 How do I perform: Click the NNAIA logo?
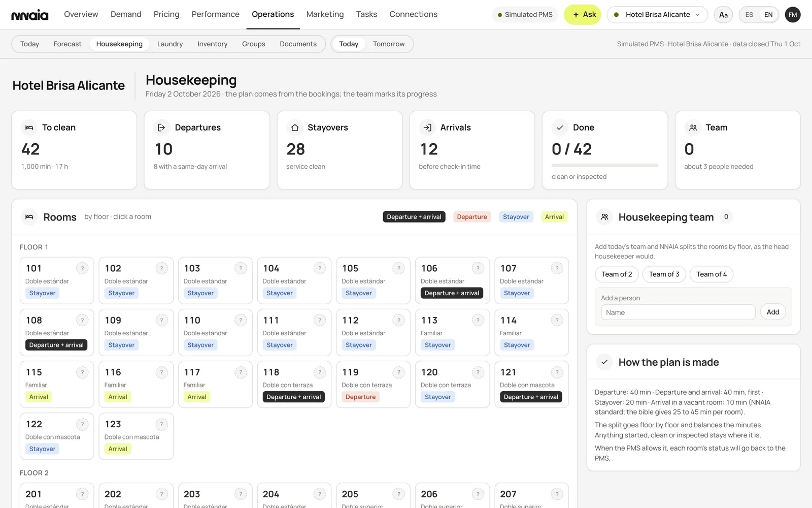pos(30,15)
